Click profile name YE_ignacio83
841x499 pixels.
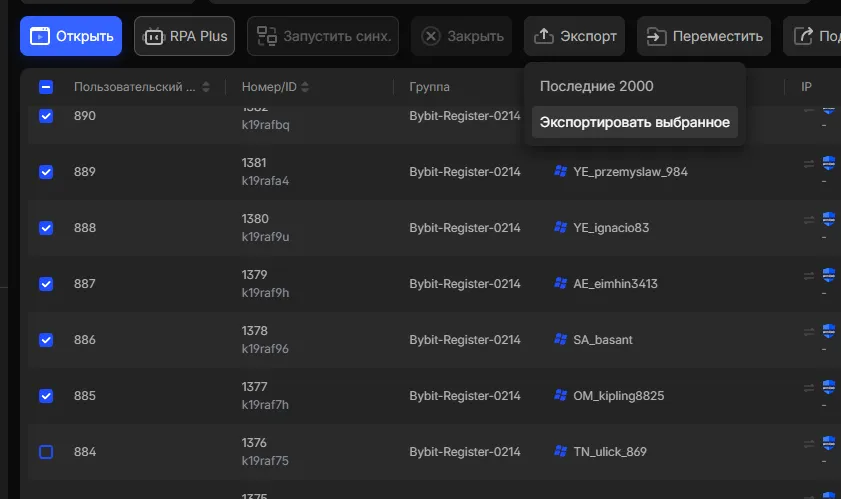(610, 227)
